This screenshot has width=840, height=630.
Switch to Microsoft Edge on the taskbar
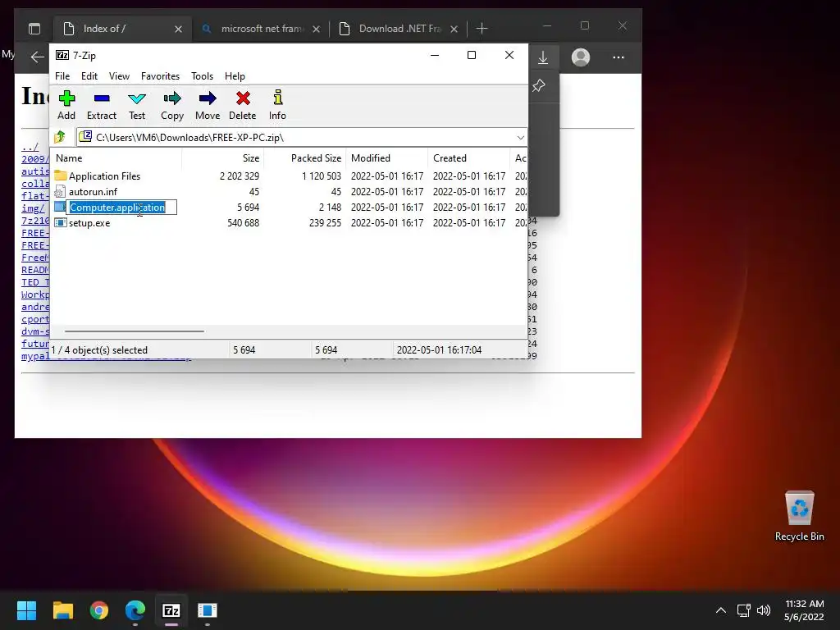[x=135, y=610]
